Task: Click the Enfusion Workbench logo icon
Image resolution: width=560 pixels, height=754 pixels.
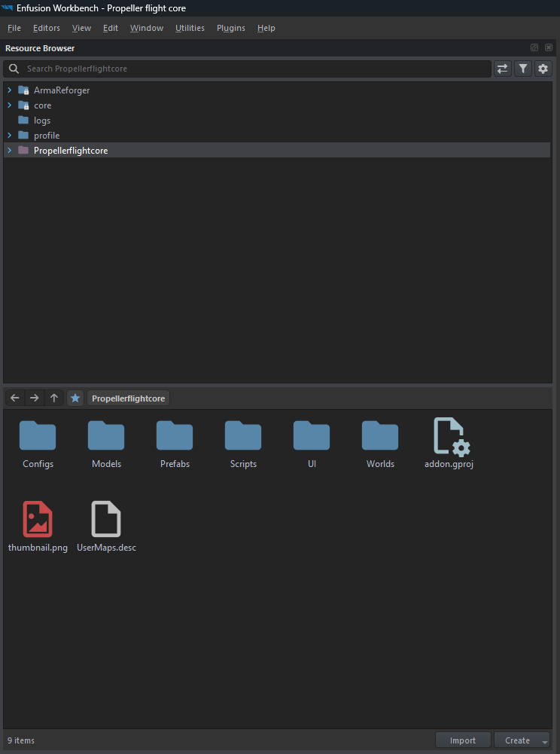Action: [x=8, y=8]
